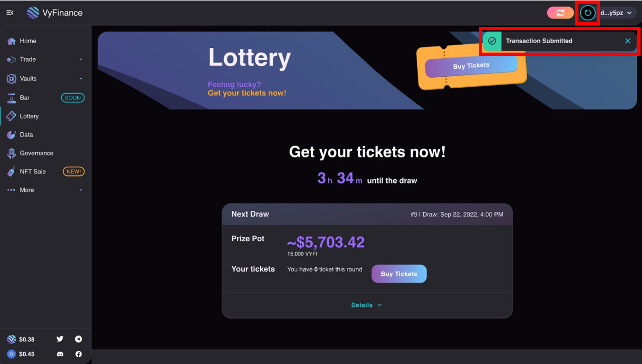Open the NFT Sale page
Screen dimensions: 642x364
coord(33,172)
